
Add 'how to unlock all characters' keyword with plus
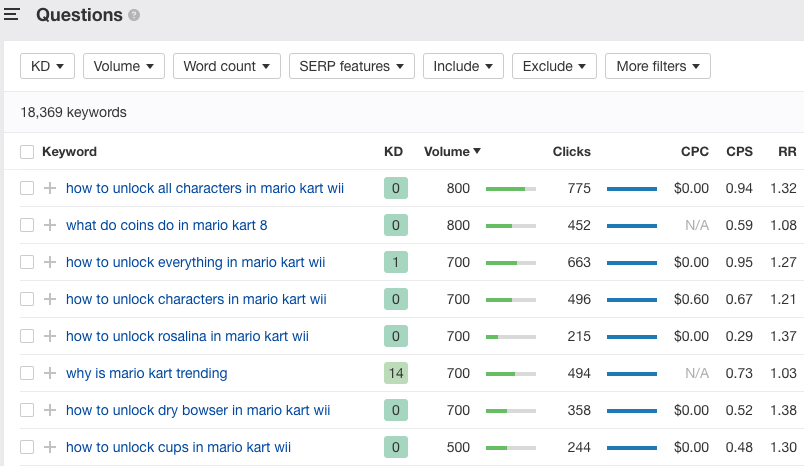click(x=50, y=188)
